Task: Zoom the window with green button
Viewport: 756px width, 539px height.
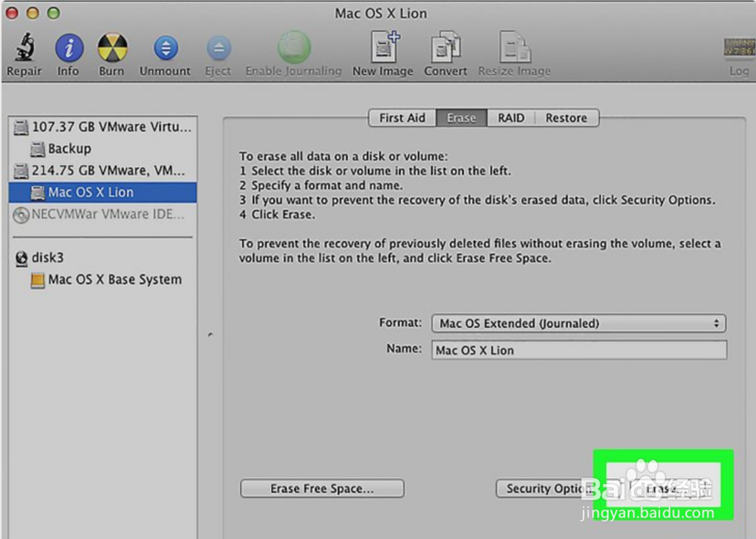Action: point(54,13)
